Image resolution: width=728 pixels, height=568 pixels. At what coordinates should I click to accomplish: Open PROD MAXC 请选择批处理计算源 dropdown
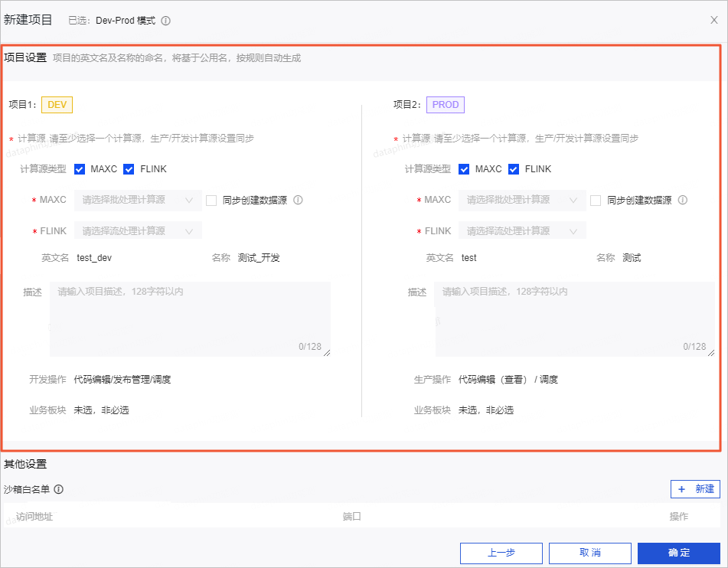522,200
